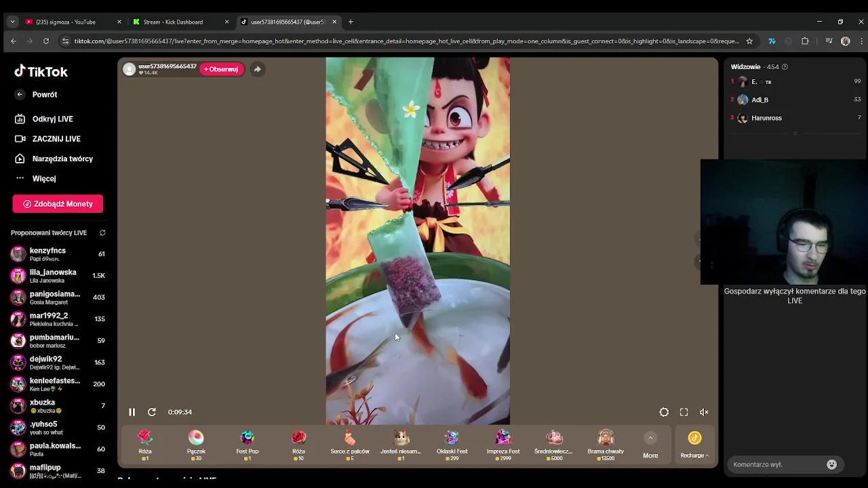Navigate back in browser
The width and height of the screenshot is (868, 488).
click(14, 41)
